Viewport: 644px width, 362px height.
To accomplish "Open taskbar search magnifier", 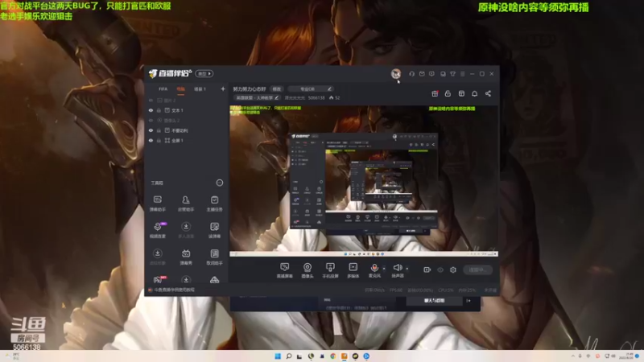I will (289, 356).
